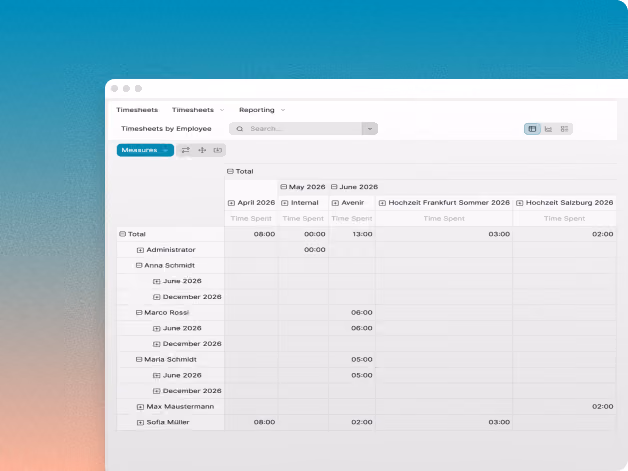Expand the Administrator row

[x=140, y=250]
